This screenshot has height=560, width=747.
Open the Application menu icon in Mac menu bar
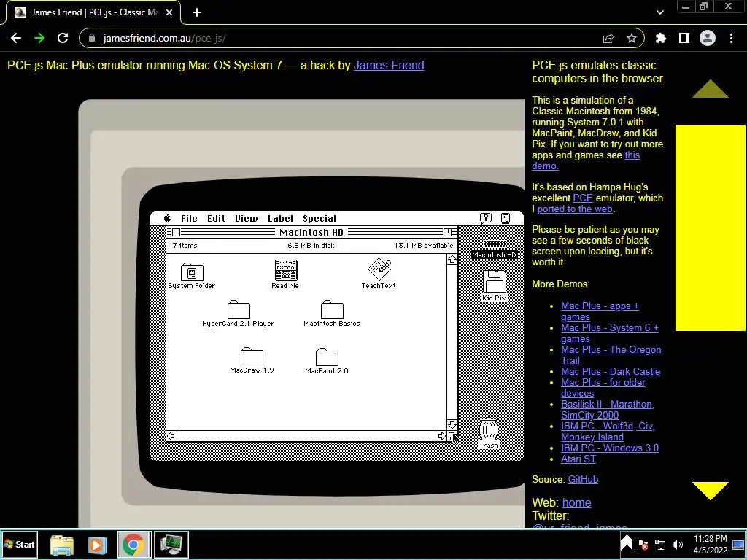click(506, 218)
